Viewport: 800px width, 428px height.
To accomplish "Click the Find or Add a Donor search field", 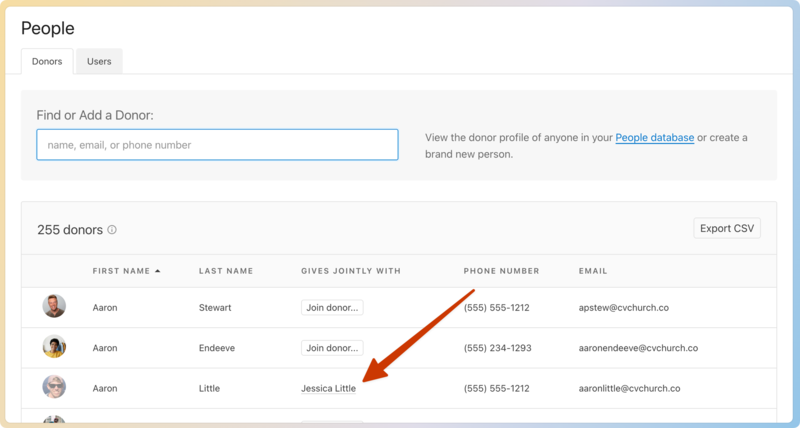I will click(x=217, y=145).
